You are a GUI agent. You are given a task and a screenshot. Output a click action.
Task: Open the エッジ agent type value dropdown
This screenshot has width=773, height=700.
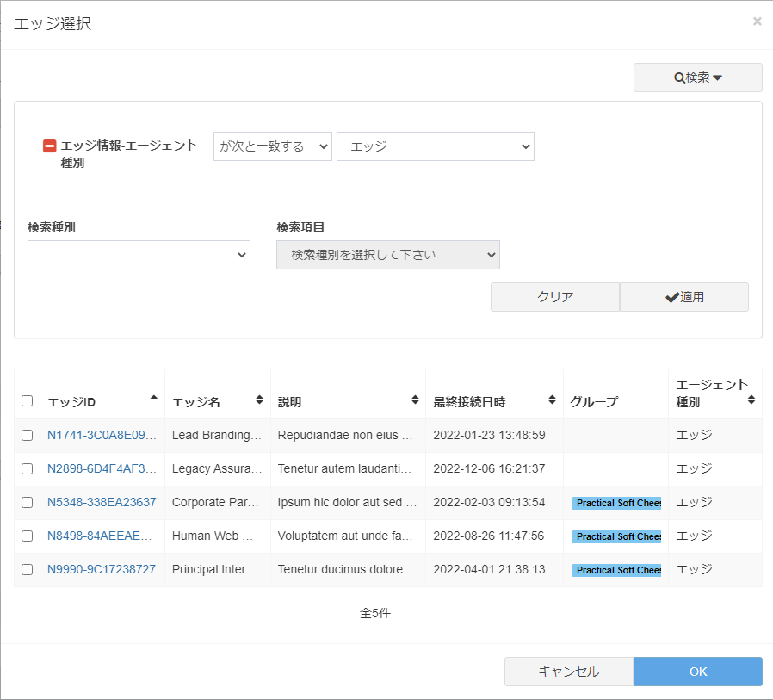(x=436, y=146)
